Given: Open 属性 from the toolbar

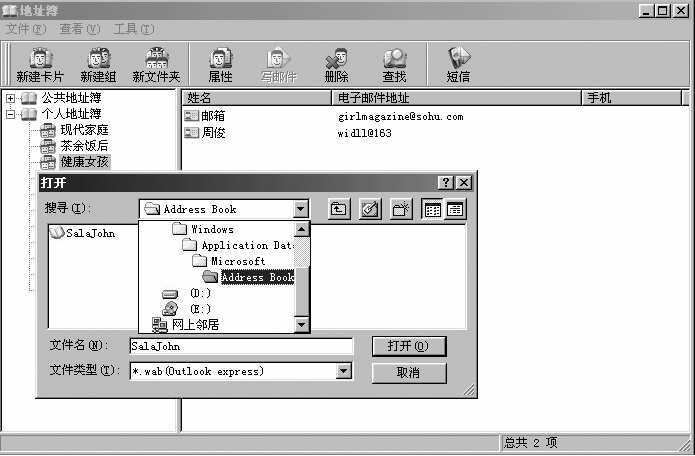Looking at the screenshot, I should coord(220,65).
